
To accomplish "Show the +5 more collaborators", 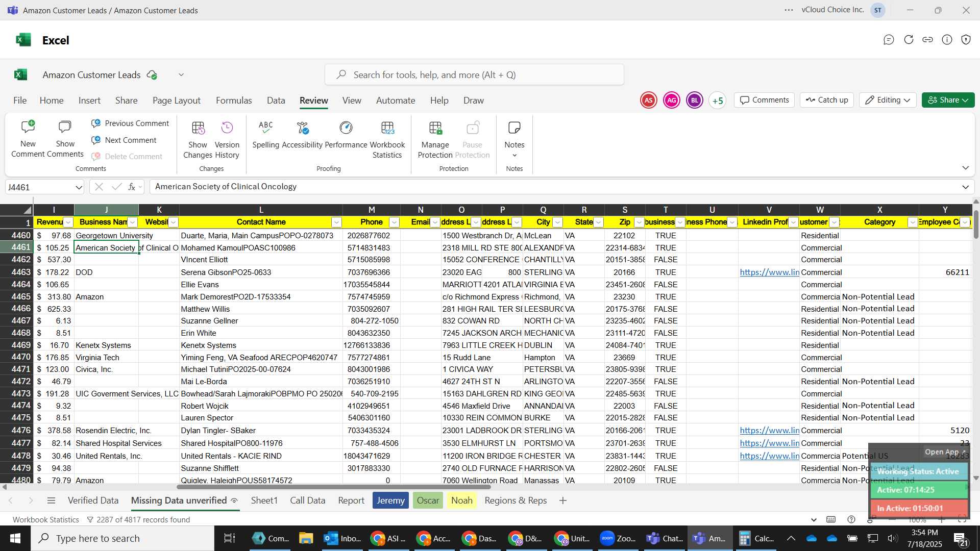I will coord(718,101).
